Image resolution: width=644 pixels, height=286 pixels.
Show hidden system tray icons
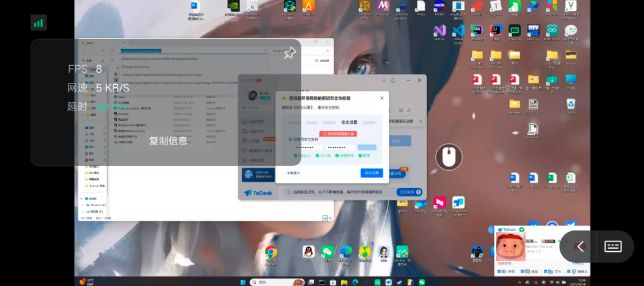[x=520, y=282]
